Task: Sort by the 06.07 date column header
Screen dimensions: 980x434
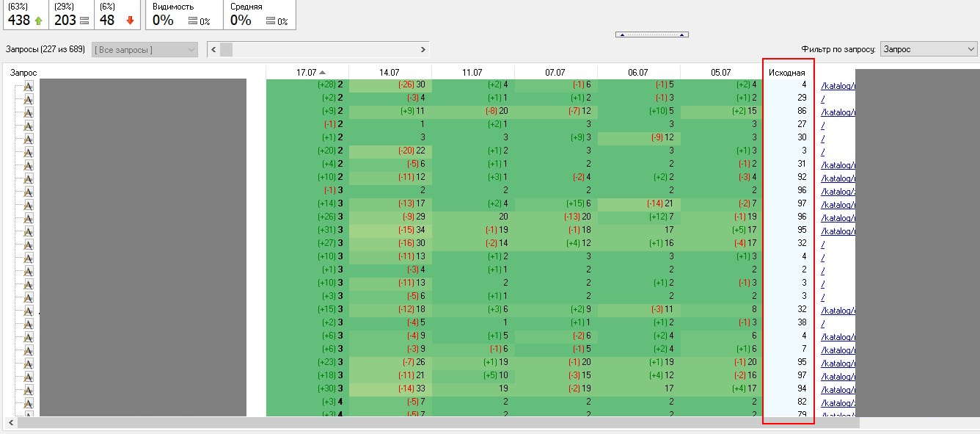Action: 638,72
